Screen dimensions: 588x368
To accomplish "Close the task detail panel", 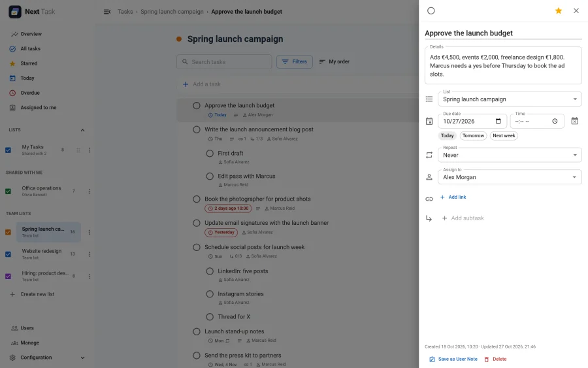I will 576,11.
